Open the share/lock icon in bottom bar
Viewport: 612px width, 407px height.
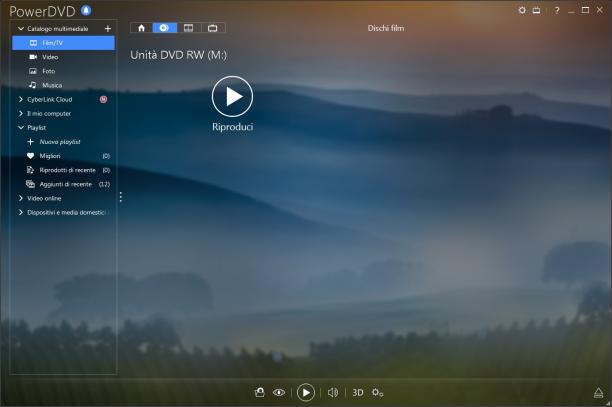(x=260, y=392)
